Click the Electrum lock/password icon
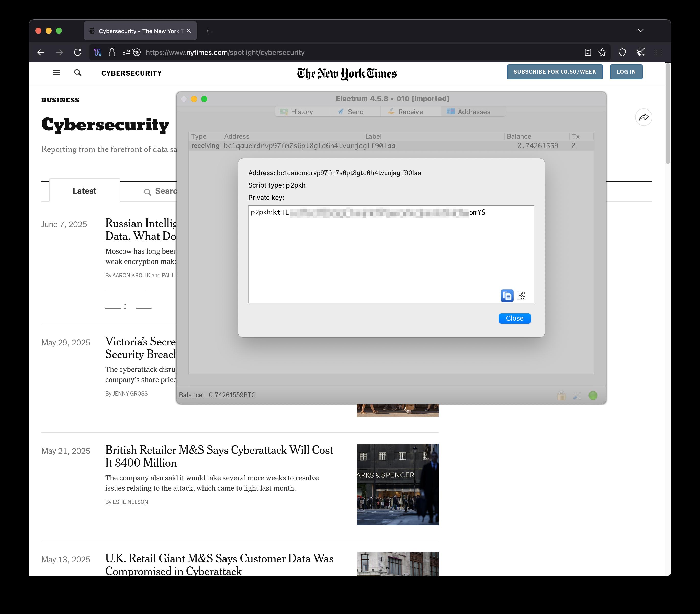 pos(561,396)
